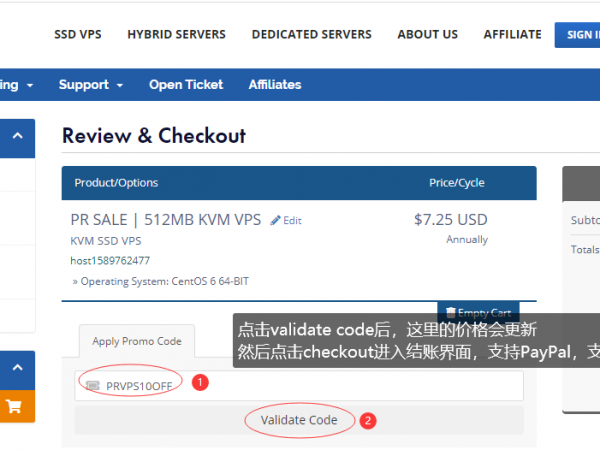Open the Open Ticket link
This screenshot has width=600, height=450.
tap(186, 85)
